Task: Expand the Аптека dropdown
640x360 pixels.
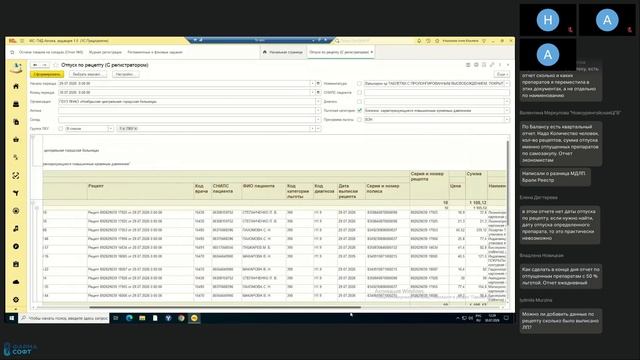Action: 318,110
